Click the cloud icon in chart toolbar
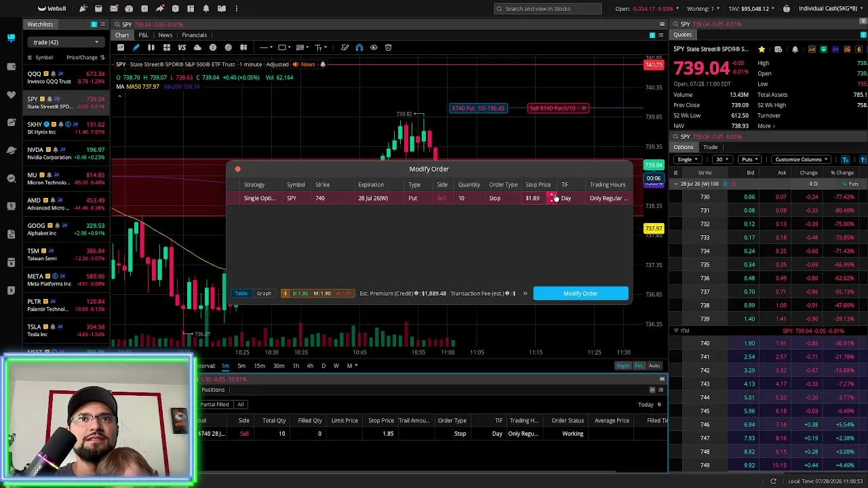The image size is (868, 488). tap(197, 47)
